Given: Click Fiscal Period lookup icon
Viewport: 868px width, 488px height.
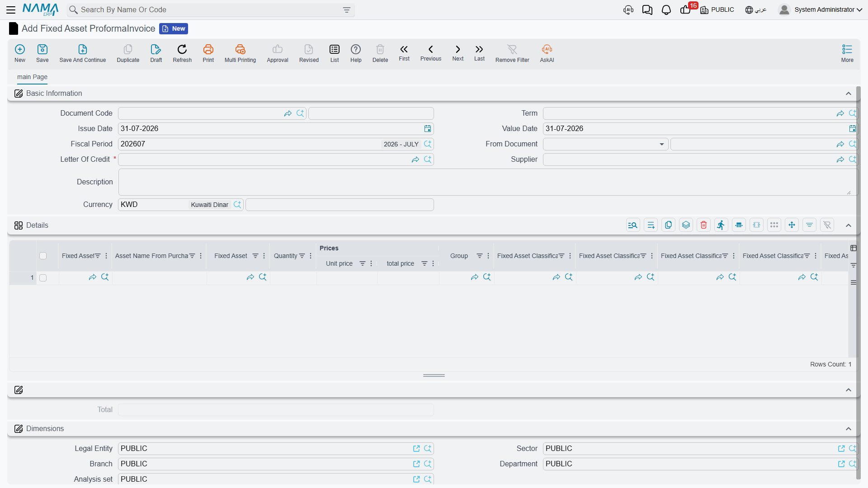Looking at the screenshot, I should [x=428, y=144].
